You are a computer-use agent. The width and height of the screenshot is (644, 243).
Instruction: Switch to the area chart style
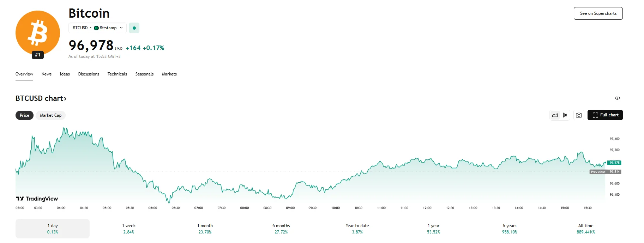(x=555, y=115)
